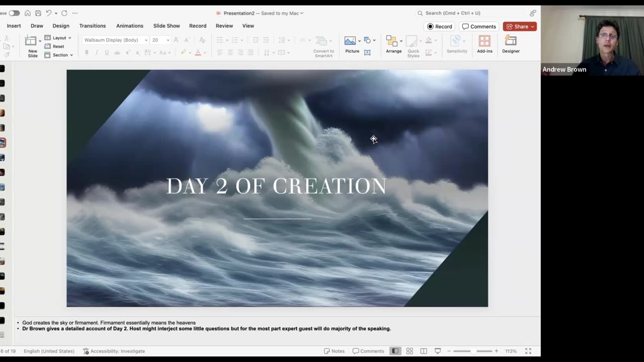Click the Home icon in title bar
This screenshot has height=362, width=644.
click(28, 13)
